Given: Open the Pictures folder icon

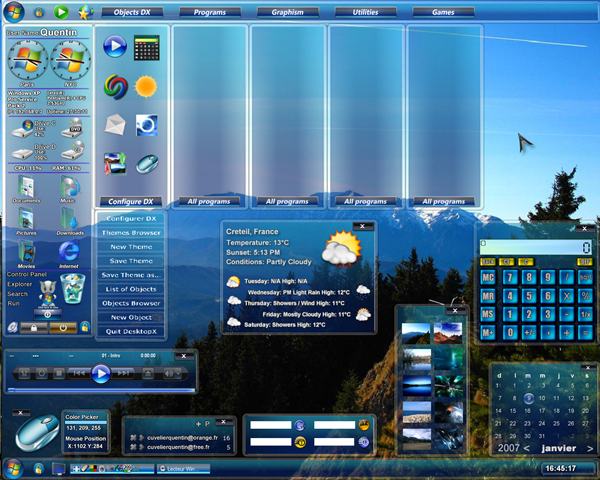Looking at the screenshot, I should pyautogui.click(x=26, y=219).
